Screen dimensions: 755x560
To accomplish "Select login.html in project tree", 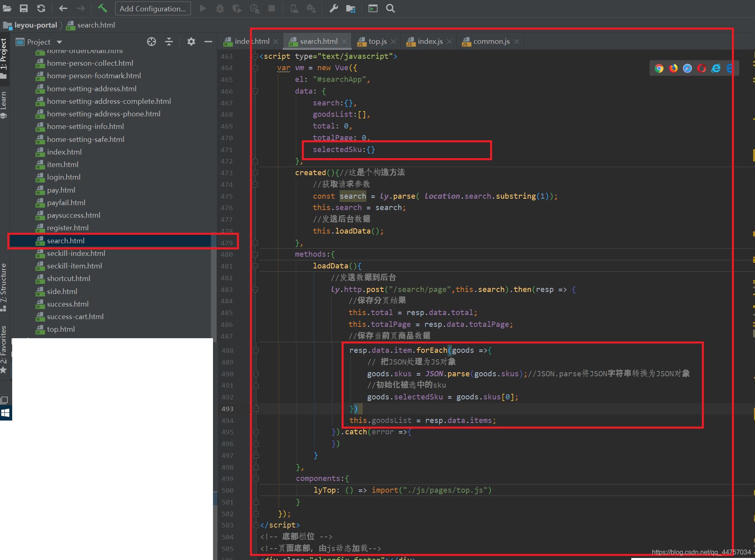I will coord(64,177).
